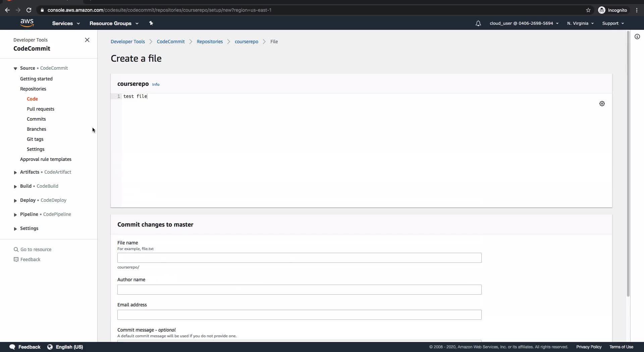This screenshot has height=352, width=644.
Task: Go to courserepo breadcrumb
Action: click(247, 42)
